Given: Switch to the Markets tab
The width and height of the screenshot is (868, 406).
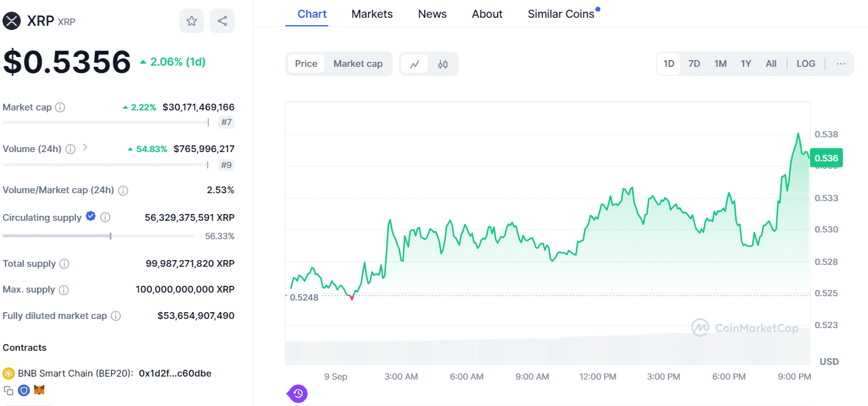Looking at the screenshot, I should [x=372, y=13].
